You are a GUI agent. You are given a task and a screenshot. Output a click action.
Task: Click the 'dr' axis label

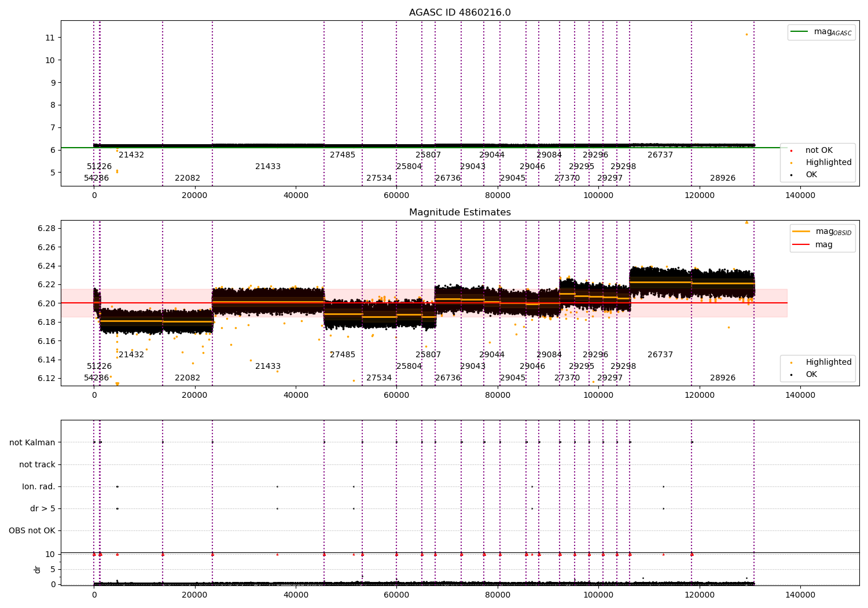pos(38,569)
